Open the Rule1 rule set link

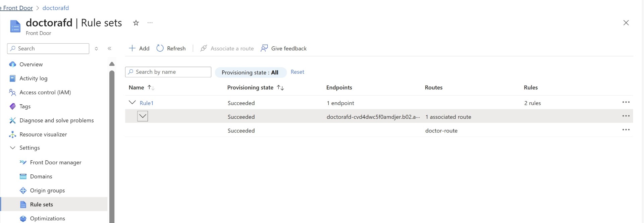pyautogui.click(x=147, y=103)
